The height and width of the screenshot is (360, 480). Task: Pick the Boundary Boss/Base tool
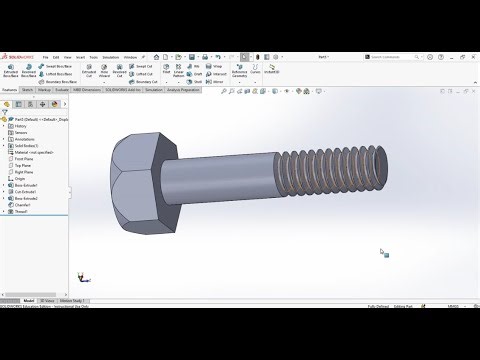(58, 82)
